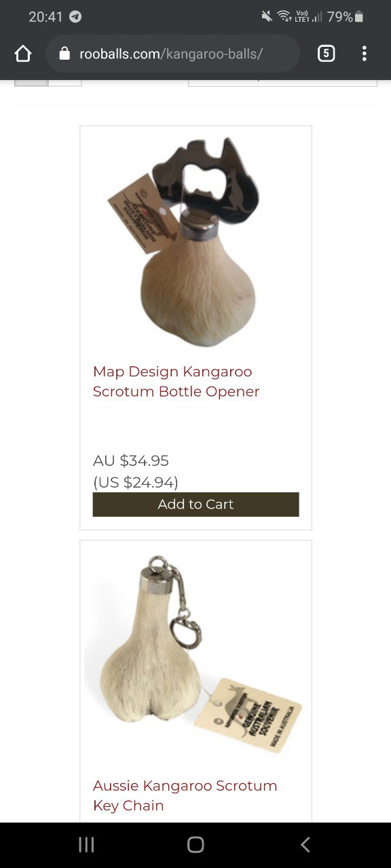Tap the Chrome home icon
Viewport: 391px width, 868px height.
tap(23, 54)
